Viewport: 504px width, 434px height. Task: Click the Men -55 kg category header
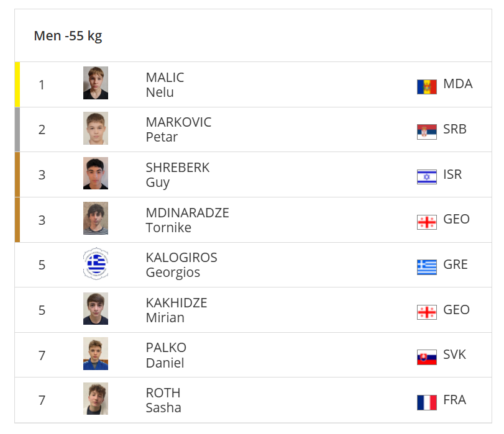point(68,36)
